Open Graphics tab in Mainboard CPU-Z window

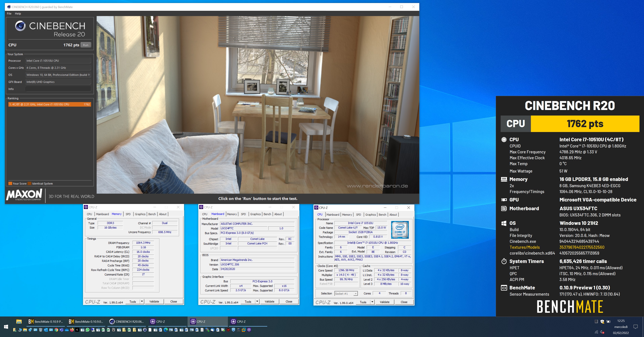coord(255,214)
